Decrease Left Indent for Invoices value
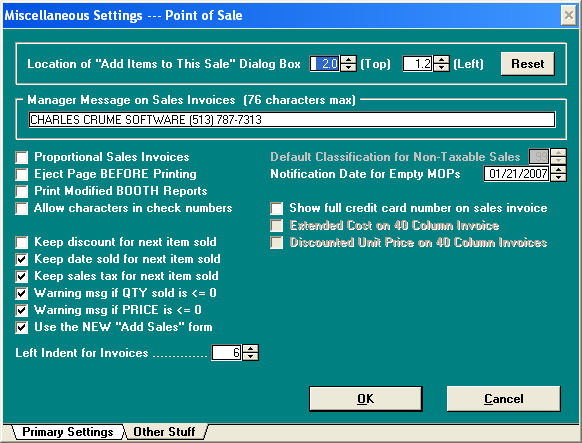Screen dimensions: 582x443 250,357
